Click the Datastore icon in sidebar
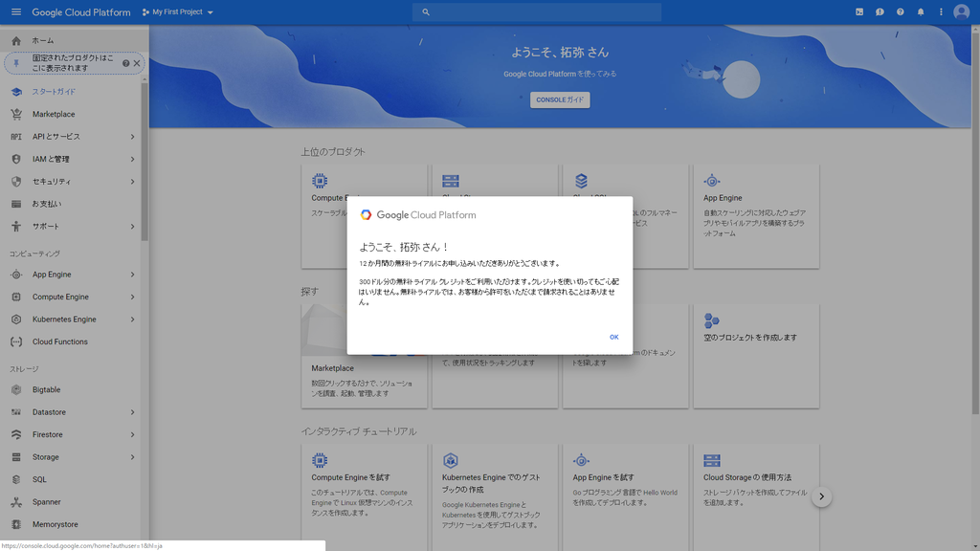The width and height of the screenshot is (980, 551). click(x=16, y=412)
